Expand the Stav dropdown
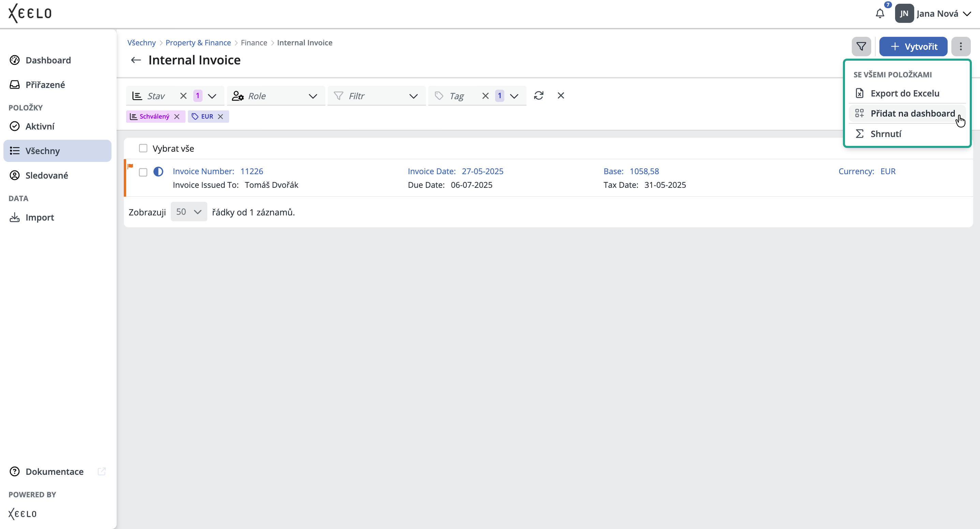 click(x=212, y=96)
